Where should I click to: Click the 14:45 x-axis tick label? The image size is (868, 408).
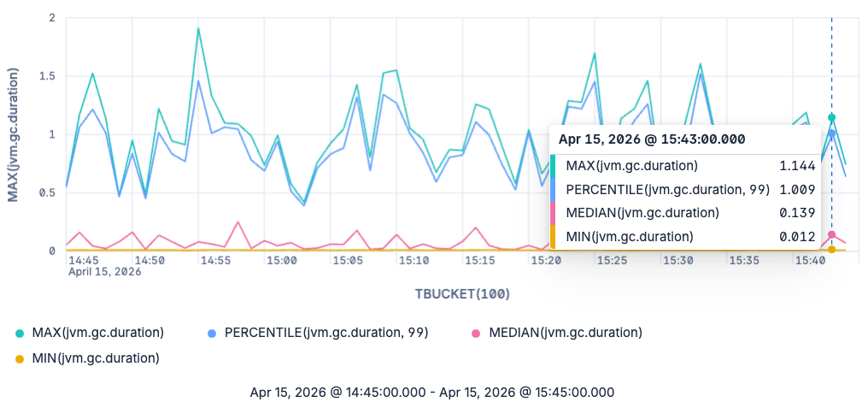pos(84,259)
